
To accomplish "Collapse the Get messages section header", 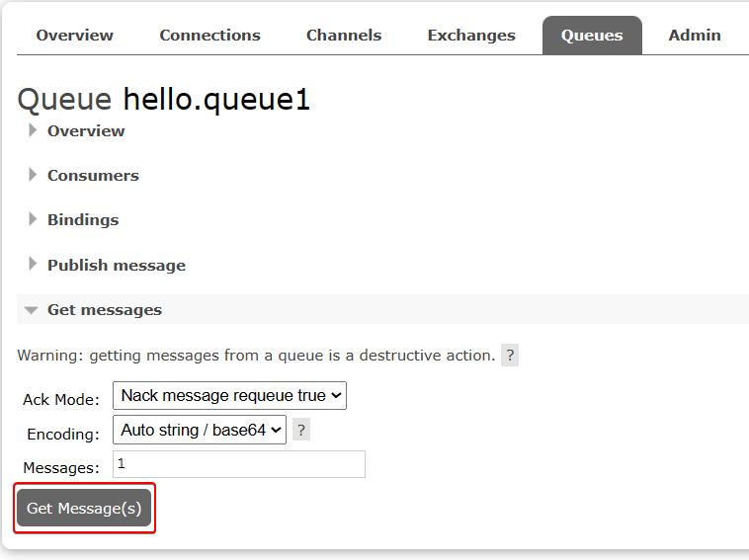I will pyautogui.click(x=104, y=310).
